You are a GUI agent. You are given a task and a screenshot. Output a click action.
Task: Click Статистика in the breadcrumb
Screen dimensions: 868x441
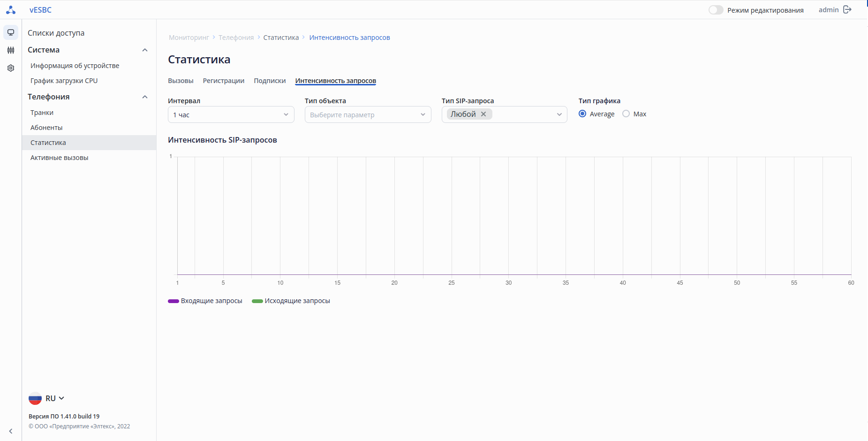281,38
